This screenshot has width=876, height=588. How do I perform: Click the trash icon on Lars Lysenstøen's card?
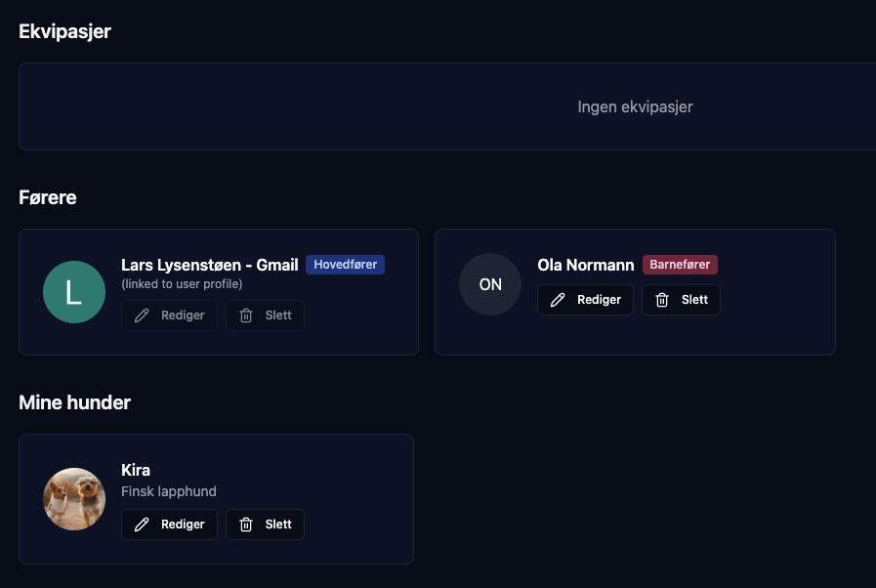(x=246, y=315)
